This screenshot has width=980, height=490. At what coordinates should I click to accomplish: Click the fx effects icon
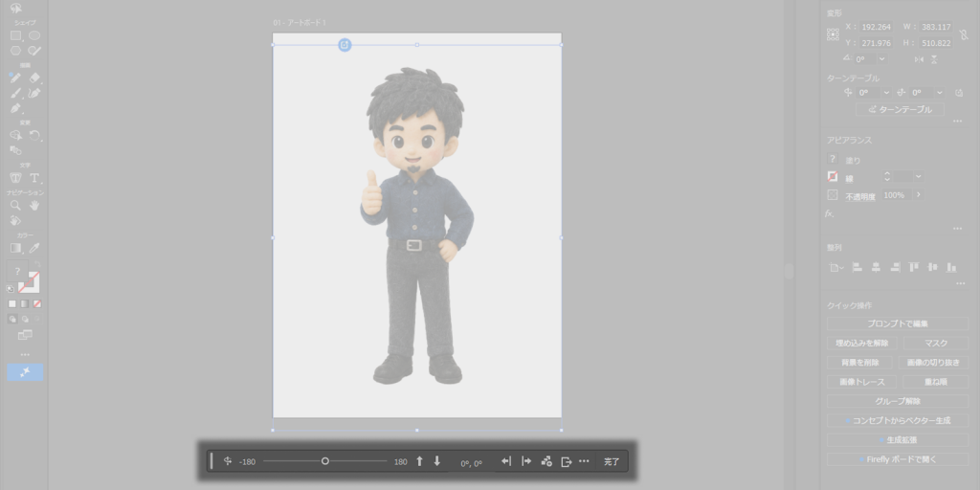[x=830, y=213]
